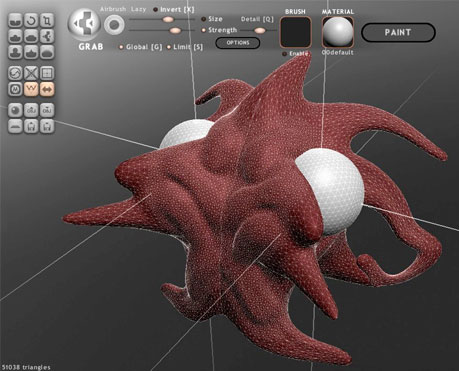This screenshot has height=371, width=459.
Task: Export to OBJ file
Action: click(x=47, y=110)
